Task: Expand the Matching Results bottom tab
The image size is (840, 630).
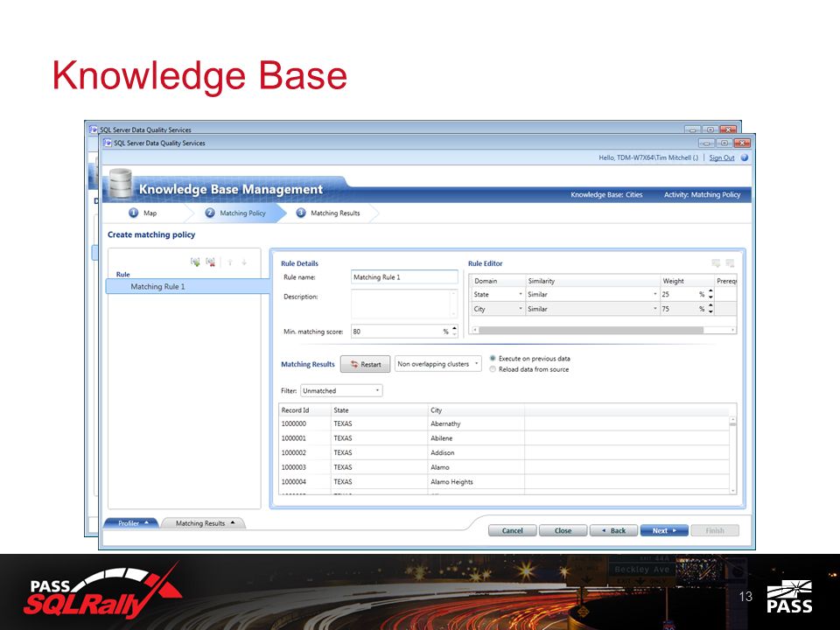Action: (x=204, y=523)
